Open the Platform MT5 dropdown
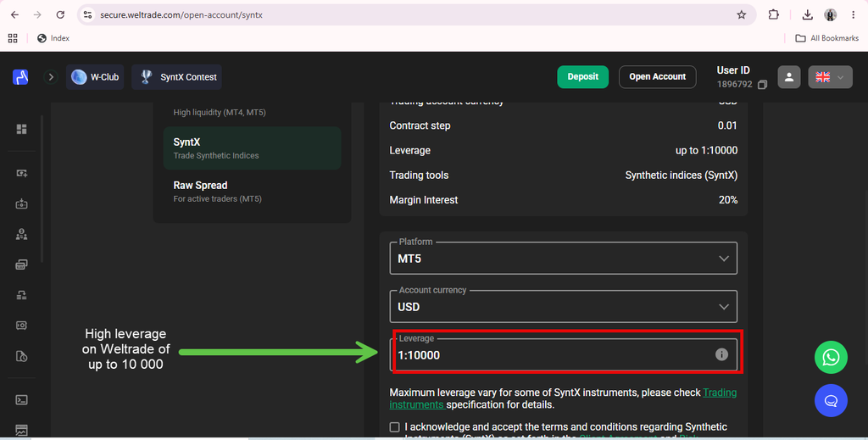The width and height of the screenshot is (868, 440). 563,258
